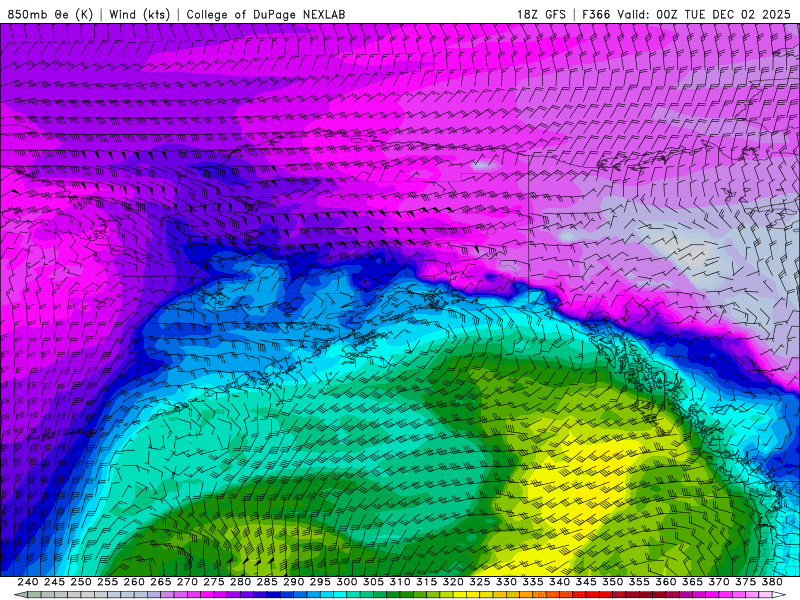Click the 260 value on the color scale
The width and height of the screenshot is (800, 600).
click(x=134, y=582)
